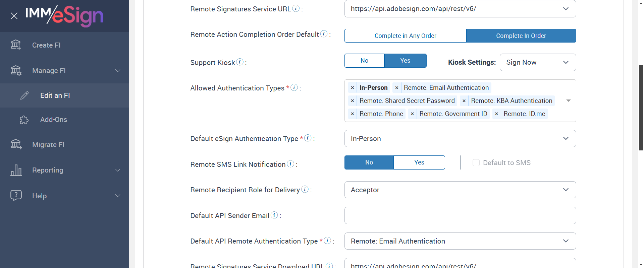
Task: Open Remote Recipient Role for Delivery dropdown
Action: tap(460, 190)
